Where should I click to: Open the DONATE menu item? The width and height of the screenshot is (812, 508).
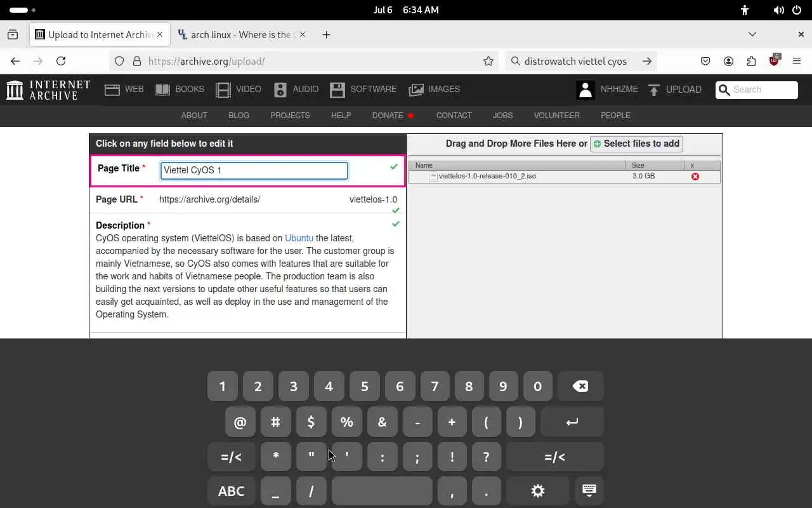pyautogui.click(x=393, y=116)
